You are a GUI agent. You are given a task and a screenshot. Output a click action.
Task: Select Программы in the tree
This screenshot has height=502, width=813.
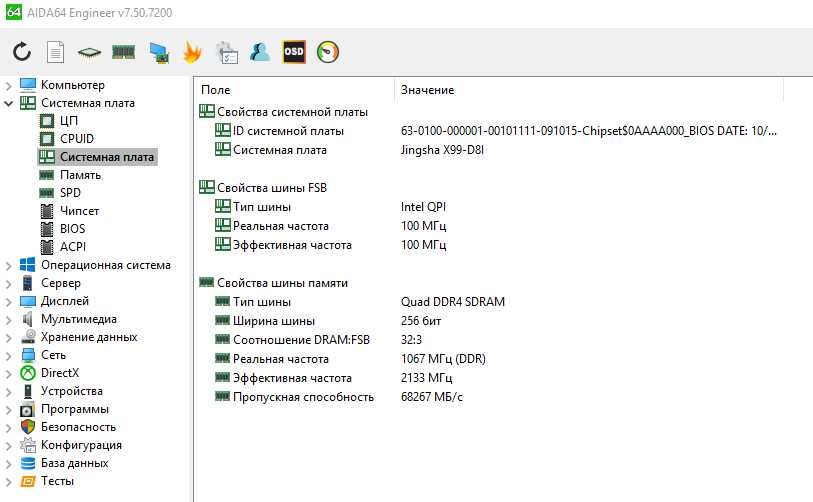click(75, 409)
